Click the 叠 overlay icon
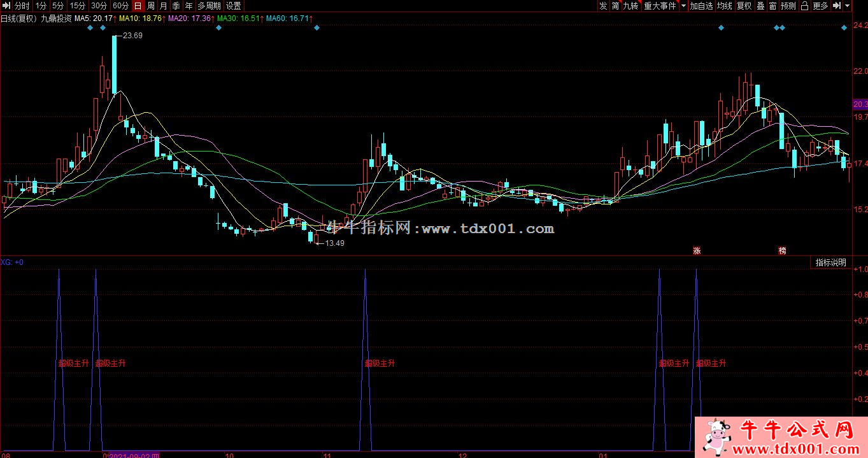This screenshot has height=458, width=868. [760, 6]
